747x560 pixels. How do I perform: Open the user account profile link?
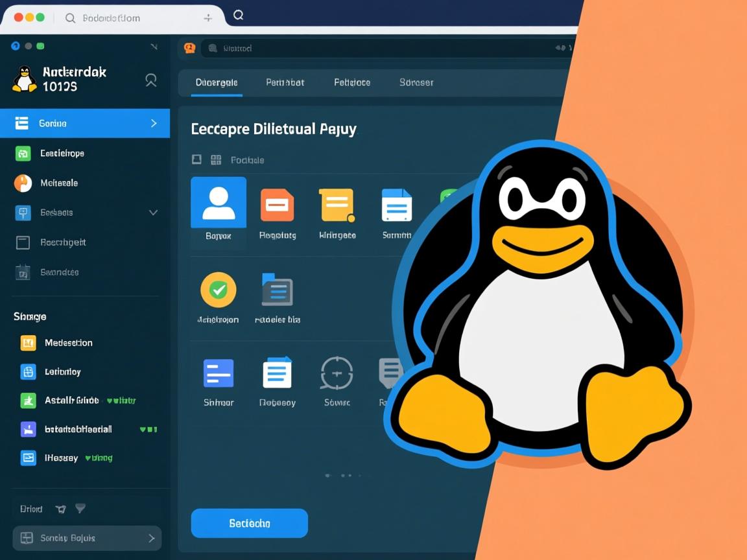(150, 80)
